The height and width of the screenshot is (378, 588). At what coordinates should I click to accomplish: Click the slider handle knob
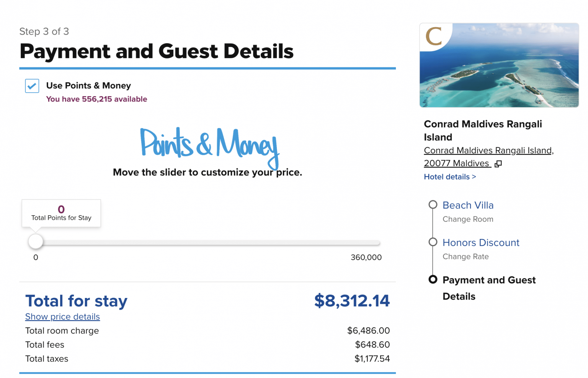tap(35, 242)
